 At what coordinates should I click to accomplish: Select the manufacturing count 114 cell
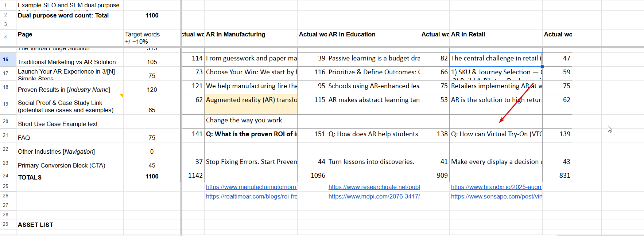point(193,60)
